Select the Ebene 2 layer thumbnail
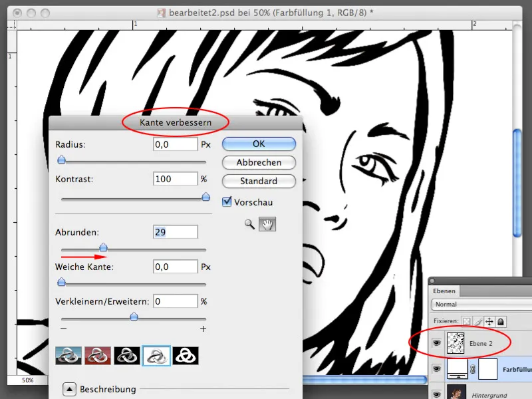Viewport: 532px width, 399px height. pos(456,343)
